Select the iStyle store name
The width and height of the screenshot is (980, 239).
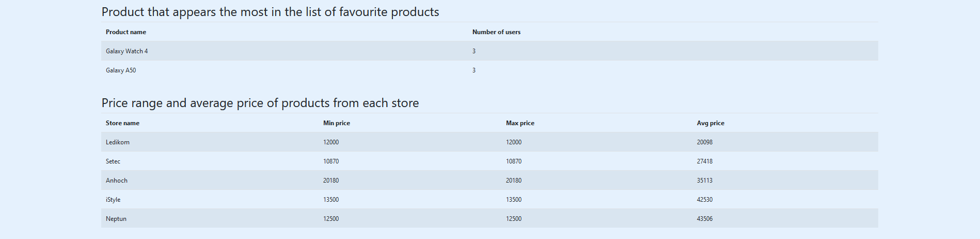113,200
